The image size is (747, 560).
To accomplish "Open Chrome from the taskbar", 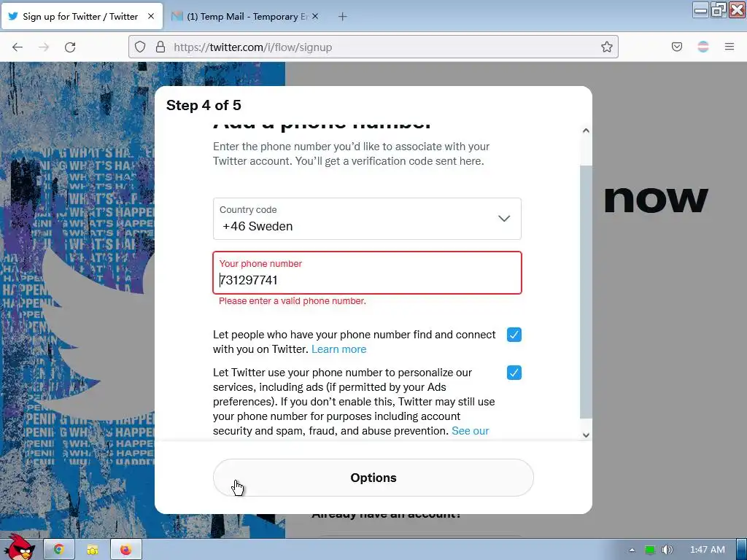I will (x=58, y=550).
